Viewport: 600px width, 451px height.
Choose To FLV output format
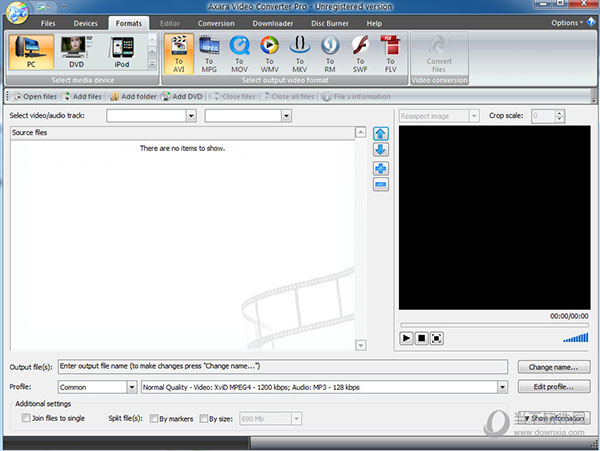click(390, 54)
